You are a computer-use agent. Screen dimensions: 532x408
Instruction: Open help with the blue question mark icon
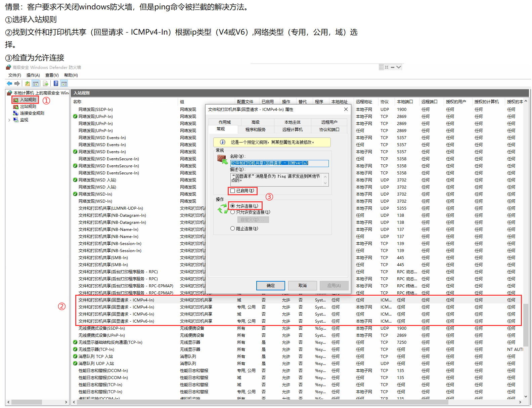point(56,83)
